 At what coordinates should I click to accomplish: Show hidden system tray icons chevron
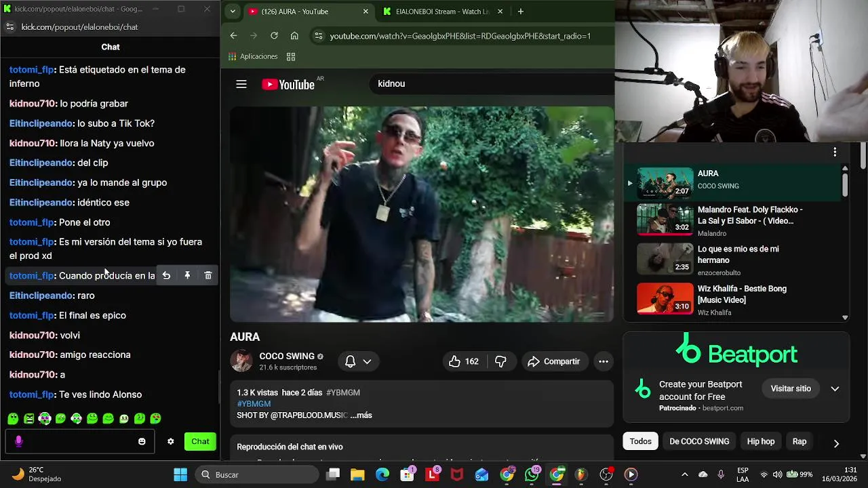[x=684, y=474]
